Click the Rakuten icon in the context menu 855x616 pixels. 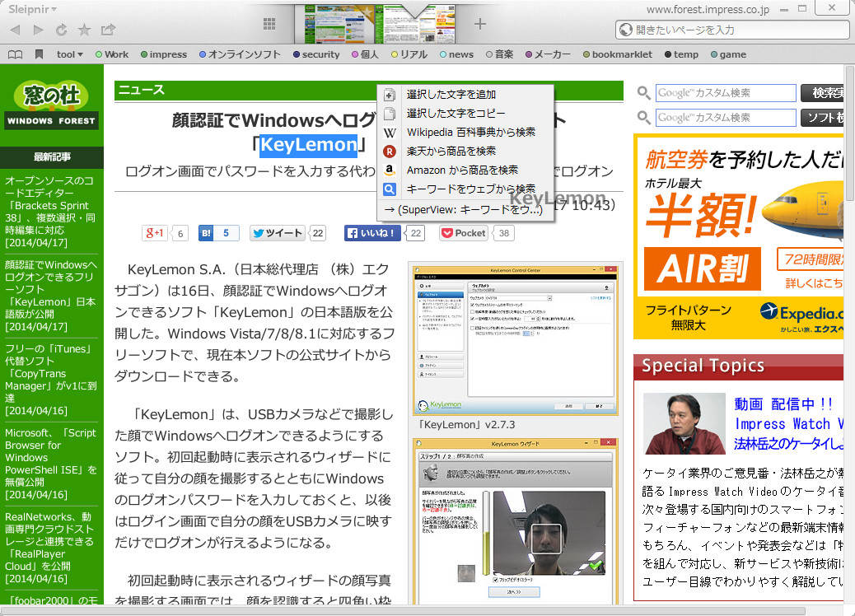point(389,152)
